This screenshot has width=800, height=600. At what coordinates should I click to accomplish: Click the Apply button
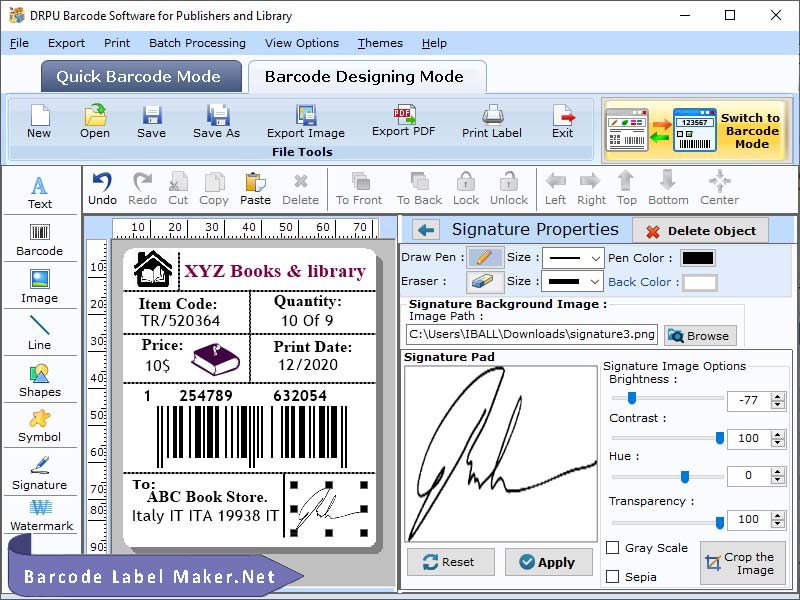coord(548,562)
